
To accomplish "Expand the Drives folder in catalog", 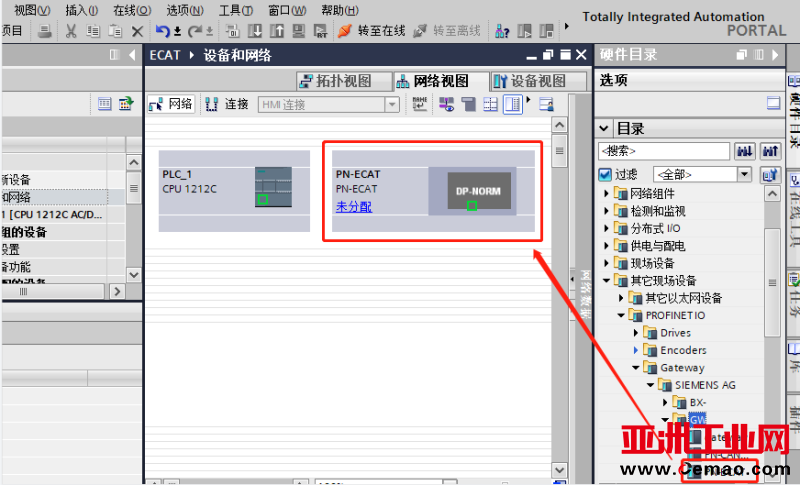I will (636, 333).
